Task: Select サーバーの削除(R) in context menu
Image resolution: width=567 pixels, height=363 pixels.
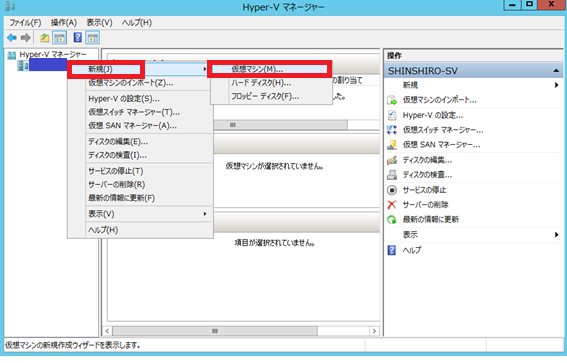Action: [x=140, y=185]
